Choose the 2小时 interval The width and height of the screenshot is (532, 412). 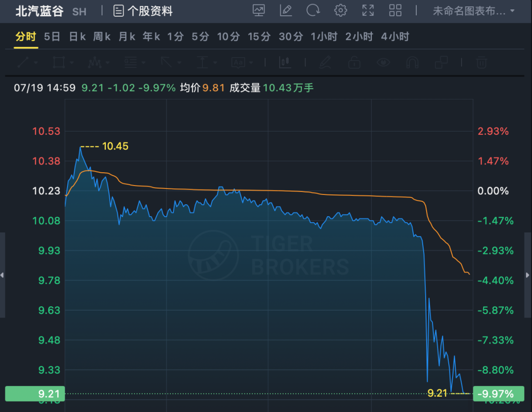click(359, 36)
